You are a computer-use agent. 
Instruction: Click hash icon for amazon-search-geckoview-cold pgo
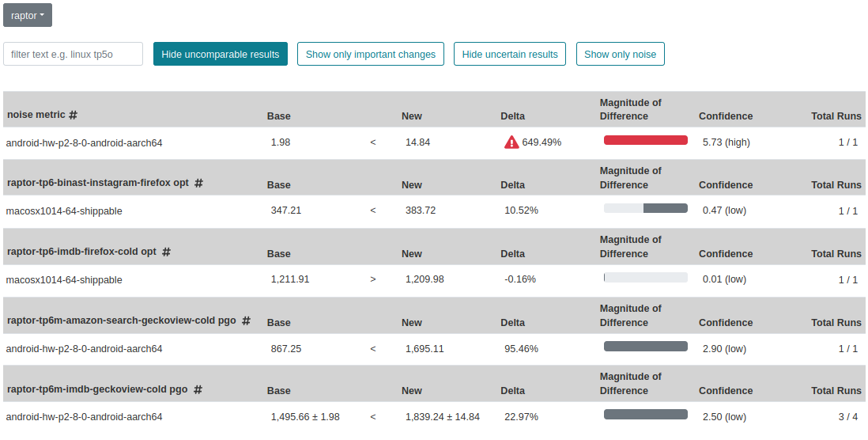[x=247, y=321]
